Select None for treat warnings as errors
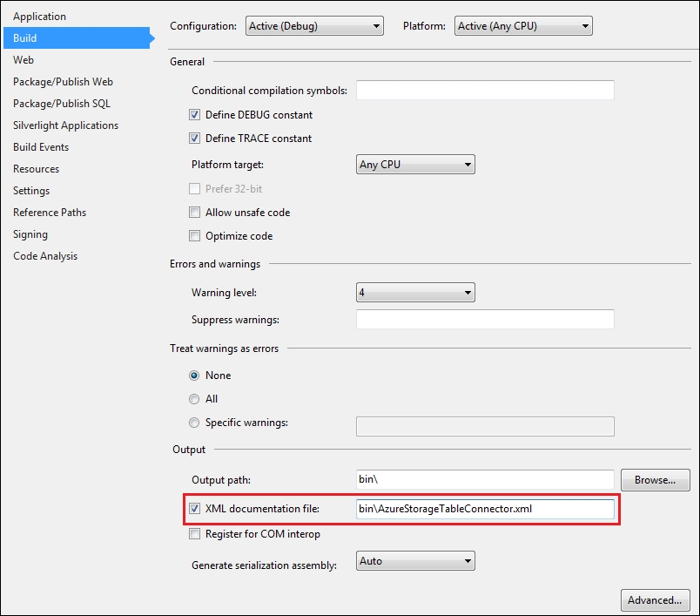Viewport: 700px width, 616px height. tap(194, 376)
